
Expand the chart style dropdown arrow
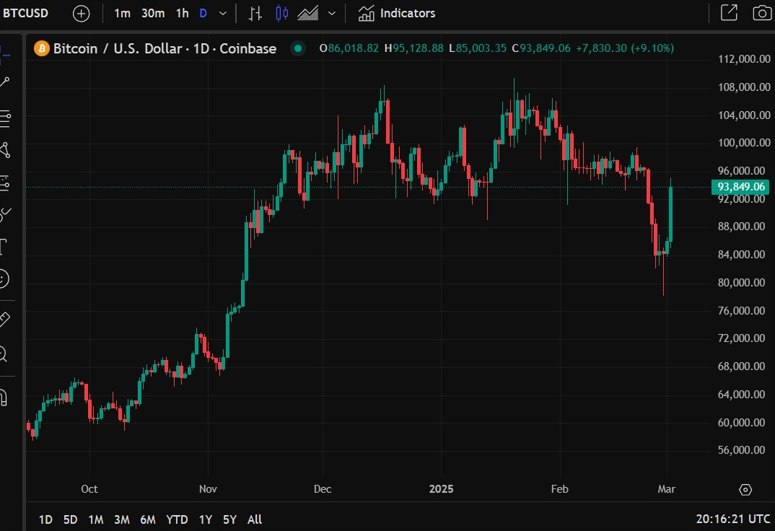[x=332, y=13]
